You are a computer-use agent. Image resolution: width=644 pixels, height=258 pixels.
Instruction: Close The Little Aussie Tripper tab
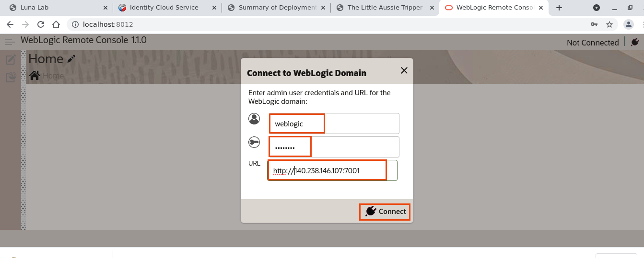(432, 8)
